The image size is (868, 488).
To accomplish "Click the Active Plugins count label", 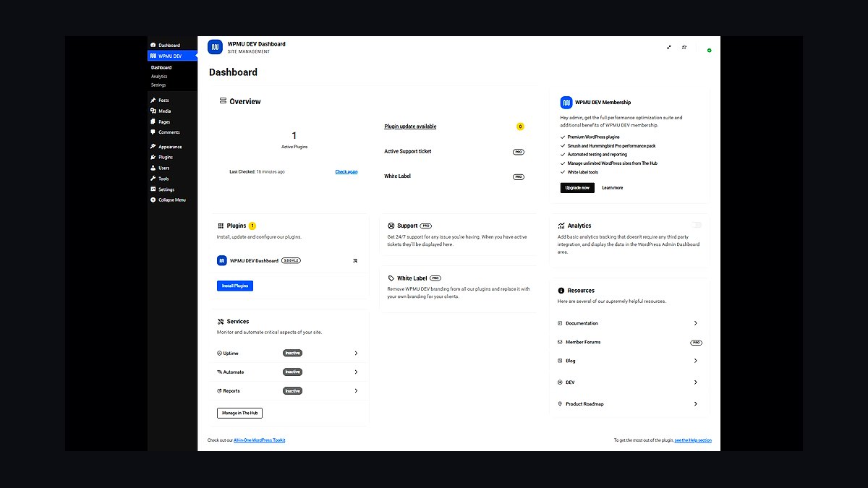I will click(x=294, y=147).
